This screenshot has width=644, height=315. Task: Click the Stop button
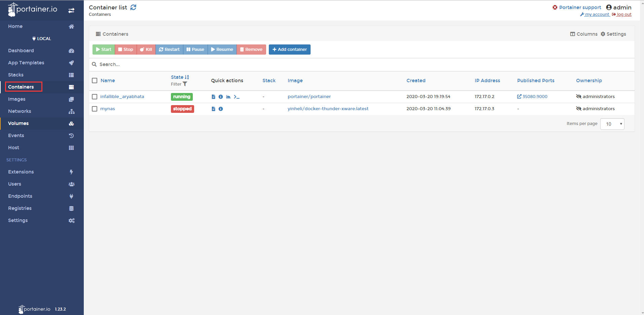tap(126, 50)
